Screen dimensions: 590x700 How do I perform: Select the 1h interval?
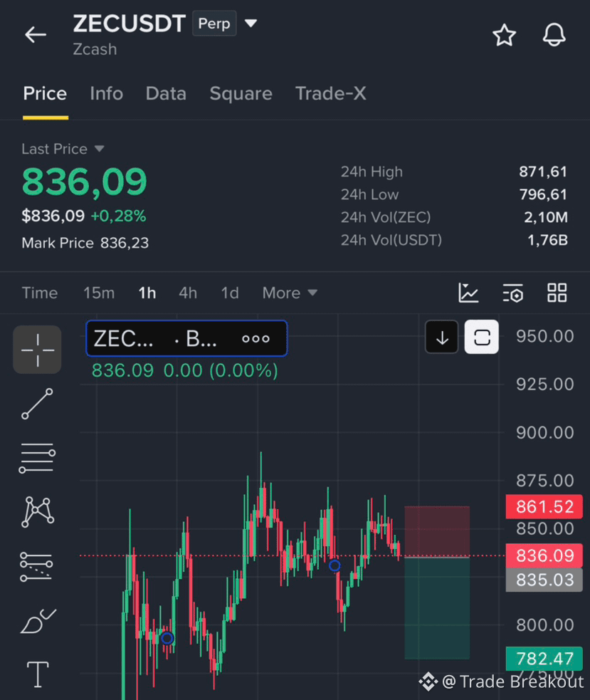click(147, 293)
